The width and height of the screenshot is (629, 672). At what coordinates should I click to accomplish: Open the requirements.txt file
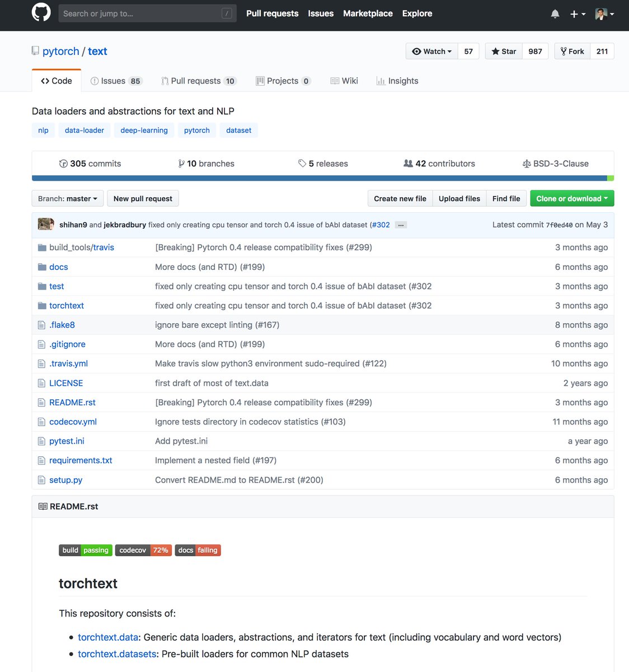coord(81,460)
